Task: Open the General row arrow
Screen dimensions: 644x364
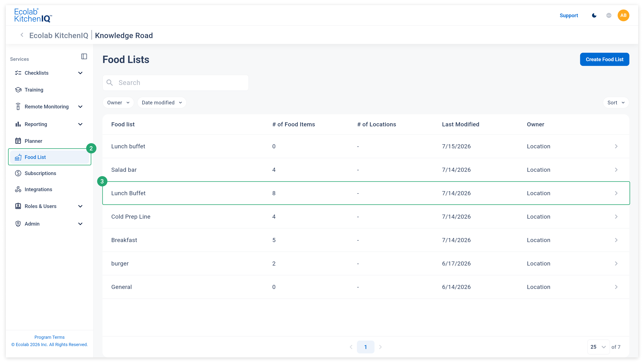Action: (x=616, y=287)
